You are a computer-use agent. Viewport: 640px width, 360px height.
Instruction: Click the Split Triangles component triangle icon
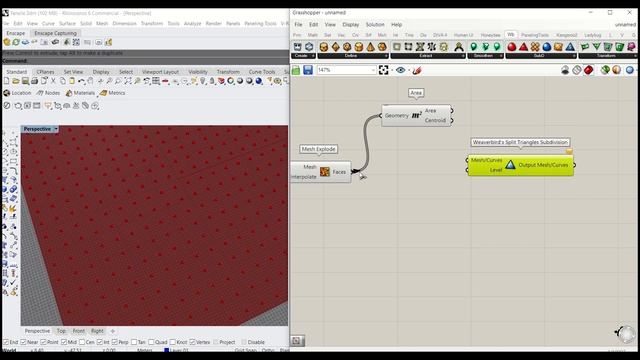pyautogui.click(x=510, y=165)
